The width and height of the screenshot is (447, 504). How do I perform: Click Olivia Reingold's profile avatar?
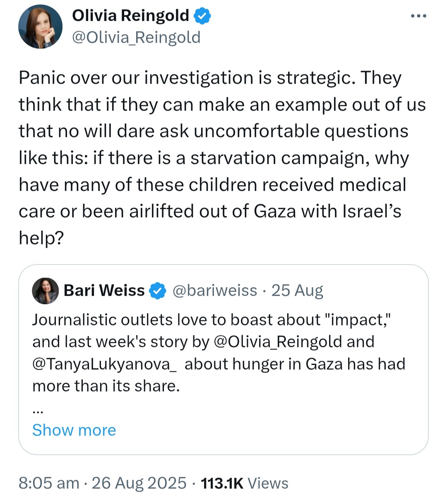click(x=40, y=27)
